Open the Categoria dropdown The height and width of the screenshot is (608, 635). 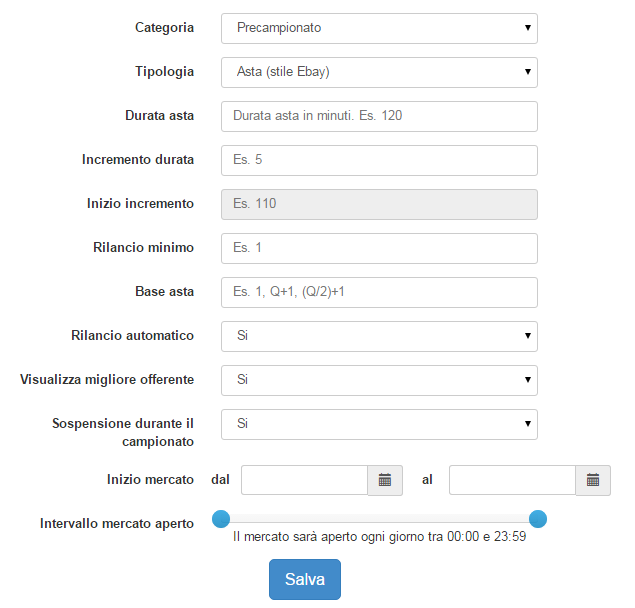[x=379, y=28]
